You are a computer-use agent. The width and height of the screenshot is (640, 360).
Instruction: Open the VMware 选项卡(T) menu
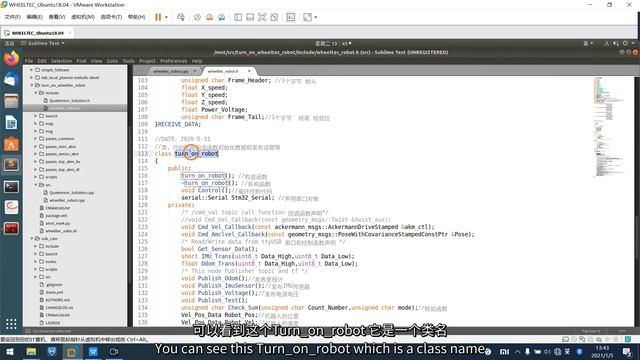(111, 17)
